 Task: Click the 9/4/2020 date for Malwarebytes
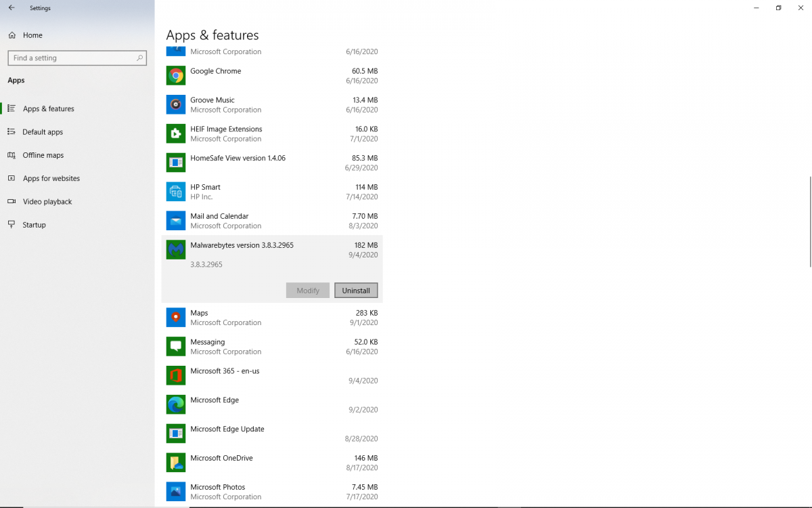click(x=362, y=255)
